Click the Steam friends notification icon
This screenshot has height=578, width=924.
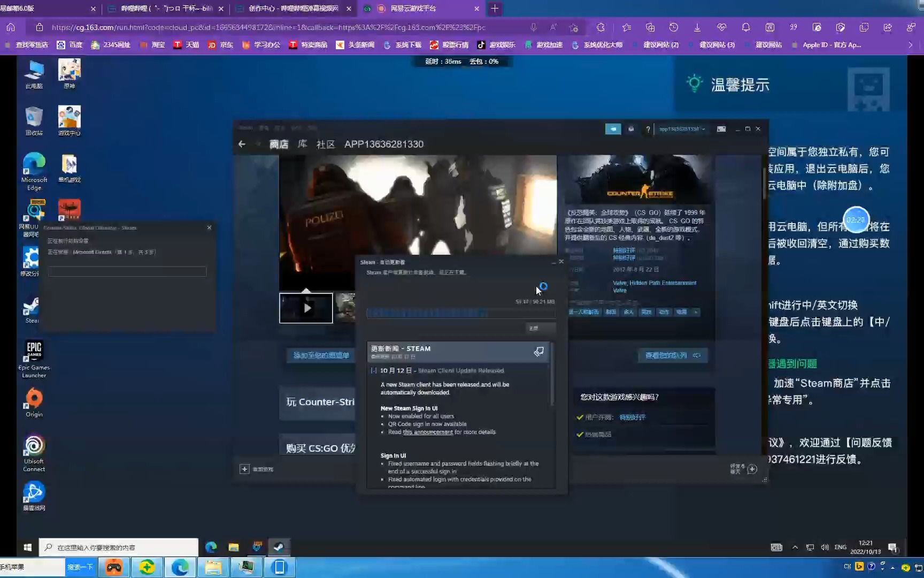[631, 129]
